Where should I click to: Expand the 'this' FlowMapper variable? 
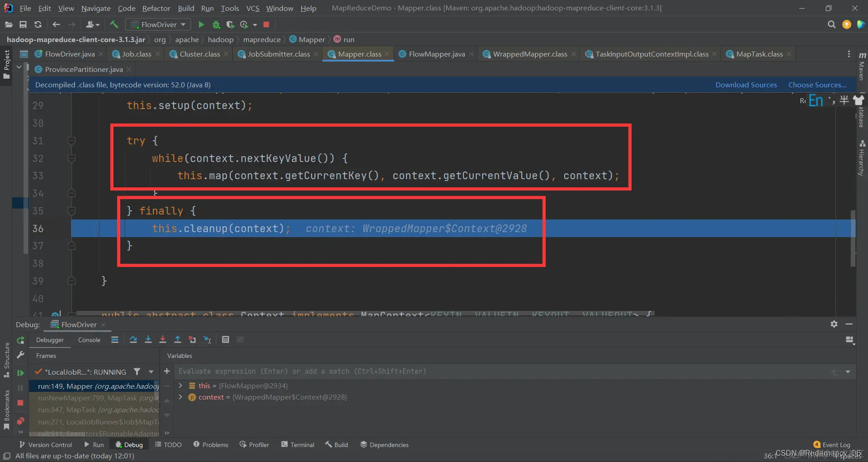tap(180, 386)
